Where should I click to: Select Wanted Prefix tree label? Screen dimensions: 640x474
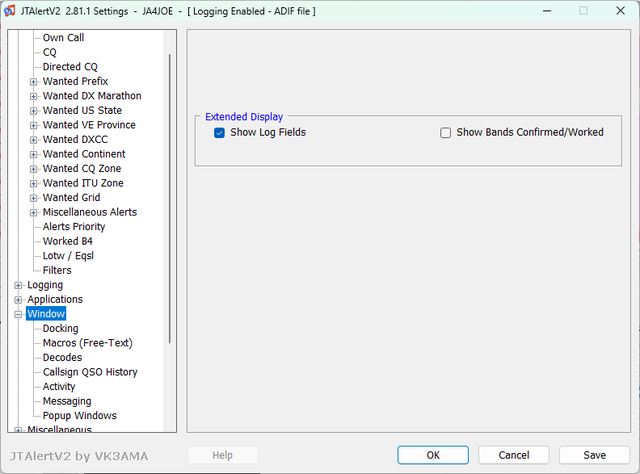75,81
